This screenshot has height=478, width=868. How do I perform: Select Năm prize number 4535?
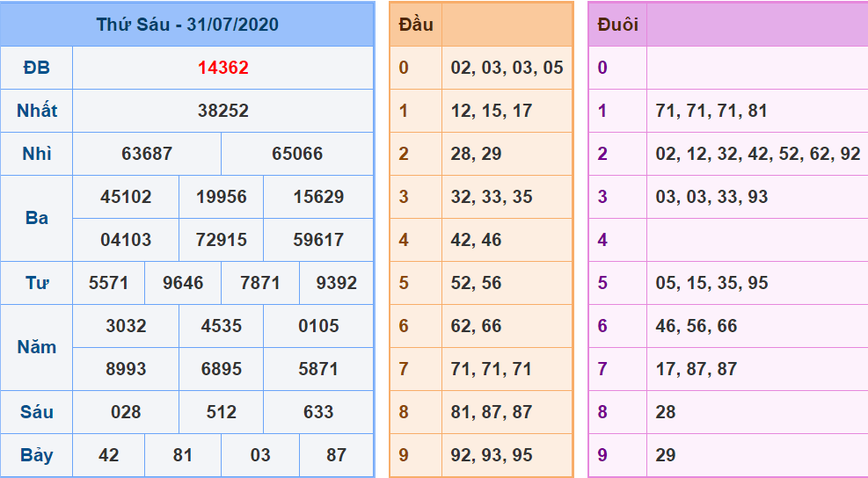[x=221, y=326]
